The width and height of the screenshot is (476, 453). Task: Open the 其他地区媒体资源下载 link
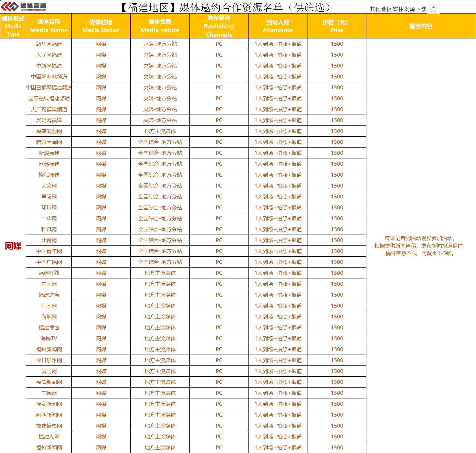(398, 9)
